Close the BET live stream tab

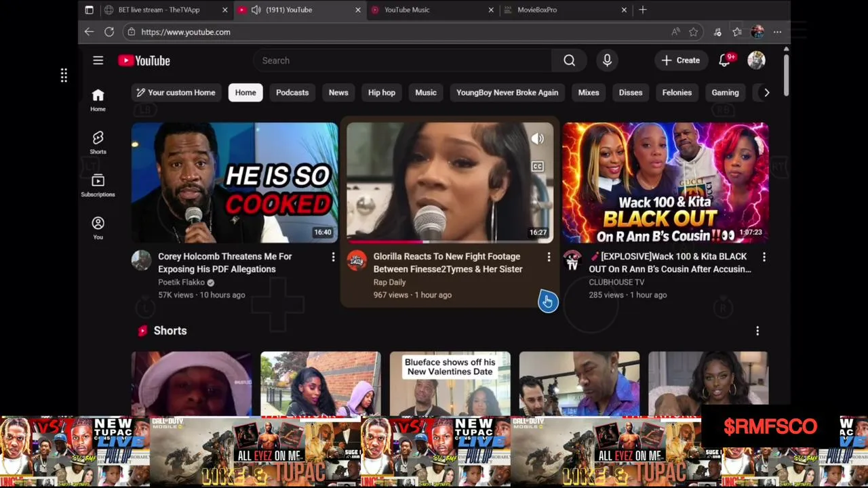pos(224,9)
